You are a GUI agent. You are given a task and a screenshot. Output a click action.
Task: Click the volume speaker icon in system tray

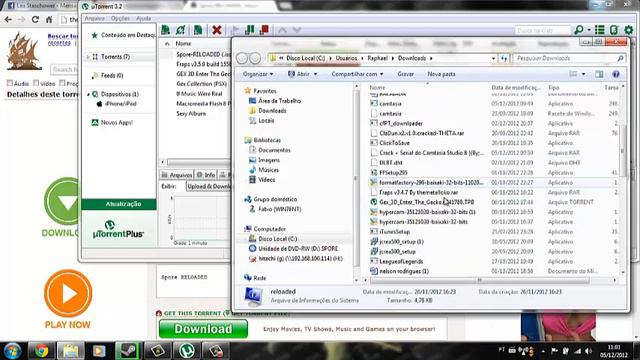click(588, 351)
